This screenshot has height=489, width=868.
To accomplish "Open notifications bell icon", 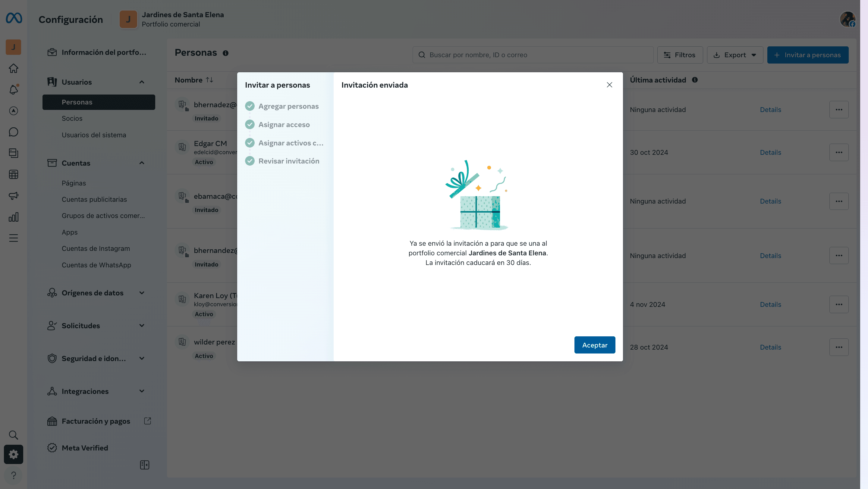I will pos(14,89).
